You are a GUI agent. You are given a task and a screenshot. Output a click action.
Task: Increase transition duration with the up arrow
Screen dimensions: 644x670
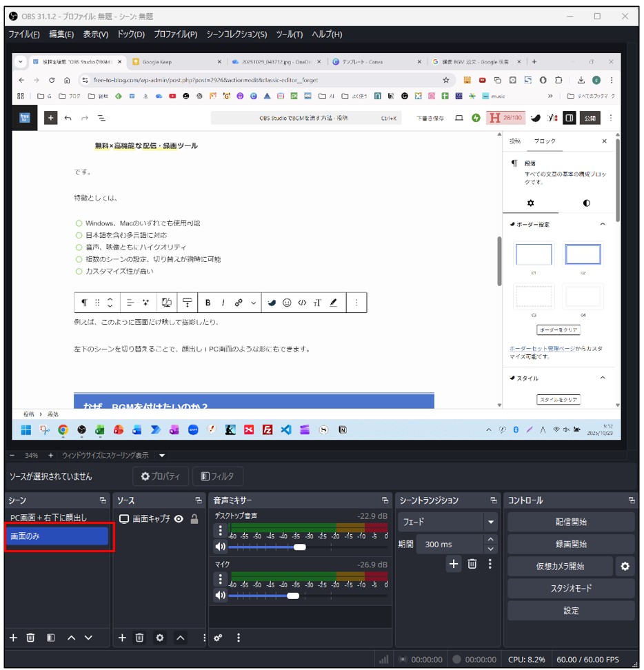490,539
